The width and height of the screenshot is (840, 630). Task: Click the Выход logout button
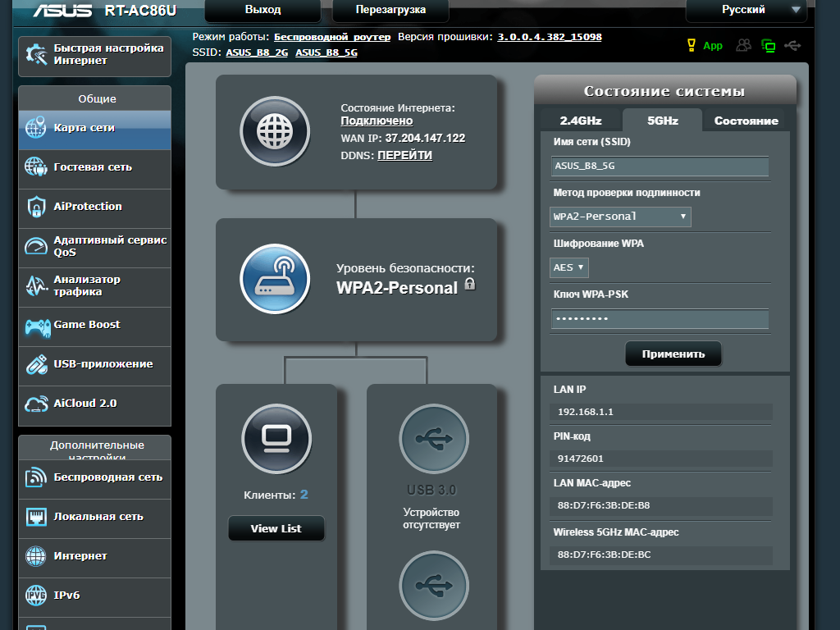pyautogui.click(x=262, y=10)
